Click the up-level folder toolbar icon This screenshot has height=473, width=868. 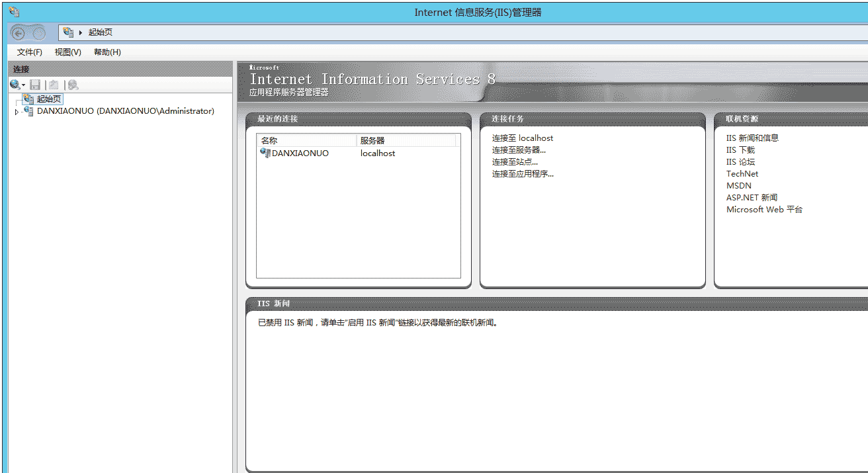point(54,85)
